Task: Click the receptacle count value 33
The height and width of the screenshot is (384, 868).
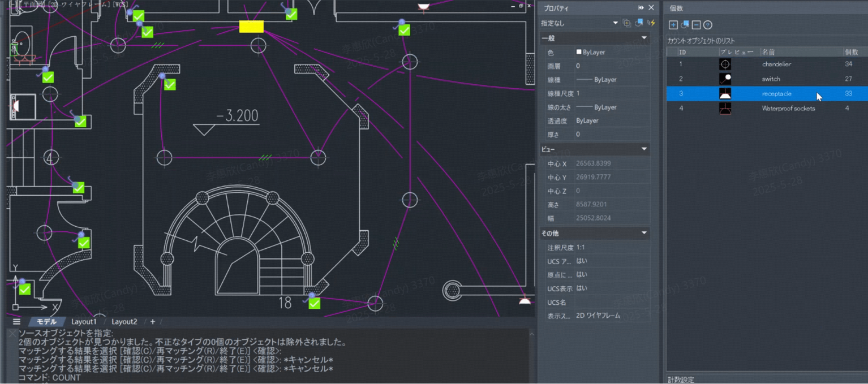Action: coord(848,94)
